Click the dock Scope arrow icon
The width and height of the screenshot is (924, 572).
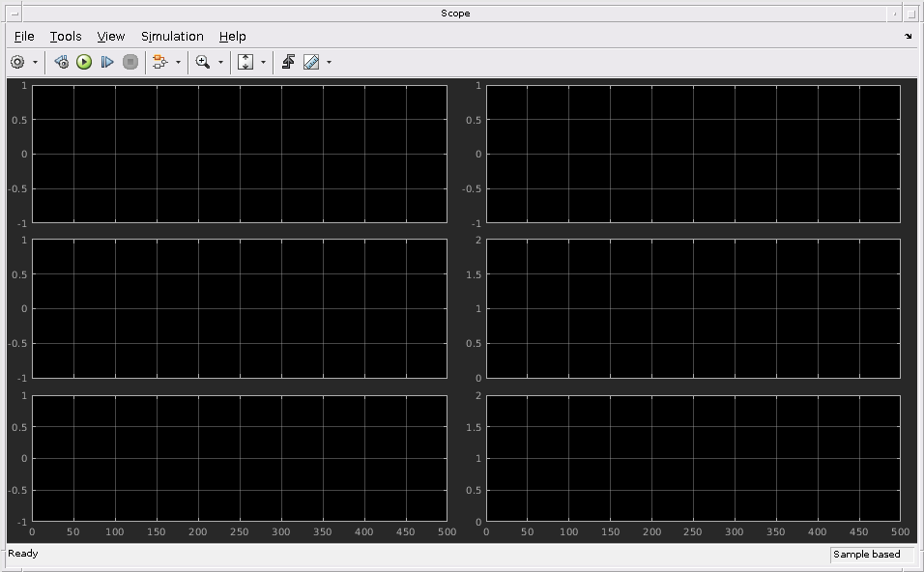click(909, 37)
